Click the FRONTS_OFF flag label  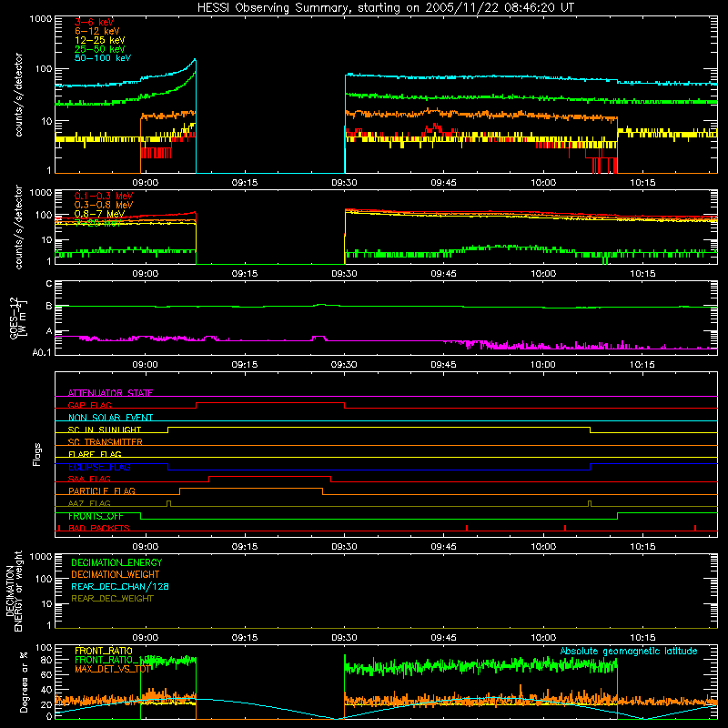click(96, 516)
